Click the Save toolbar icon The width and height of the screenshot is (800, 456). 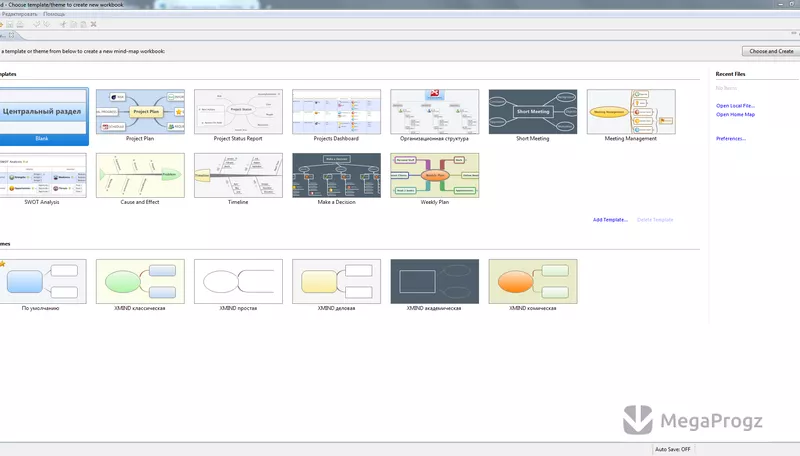click(x=10, y=24)
